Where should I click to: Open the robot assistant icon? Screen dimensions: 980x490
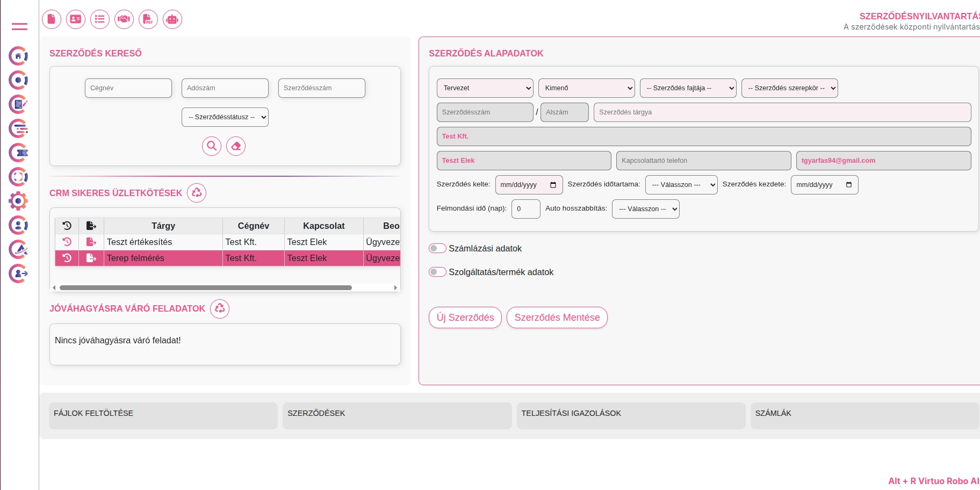pyautogui.click(x=172, y=19)
